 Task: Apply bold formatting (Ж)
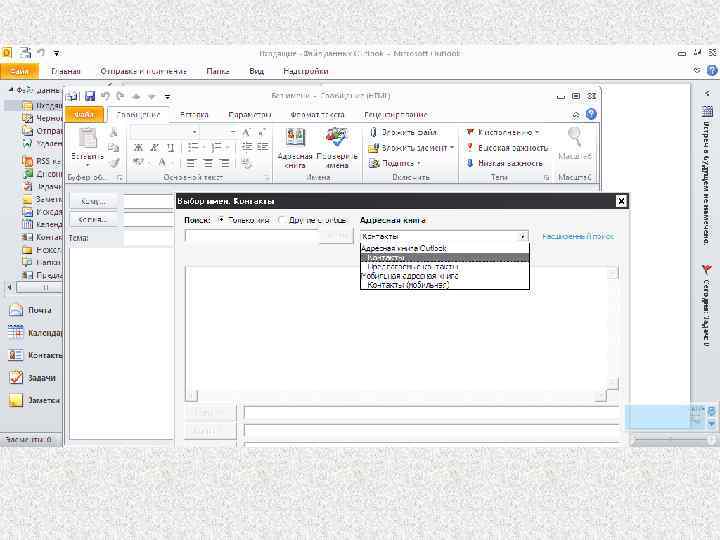click(x=138, y=147)
